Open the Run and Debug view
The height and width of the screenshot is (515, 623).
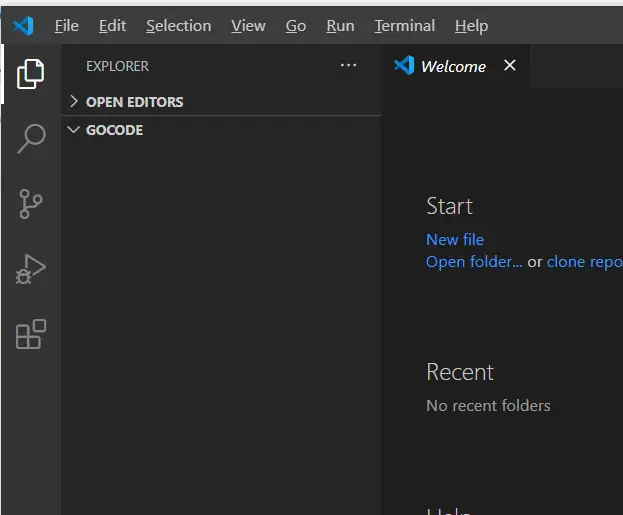pos(31,269)
